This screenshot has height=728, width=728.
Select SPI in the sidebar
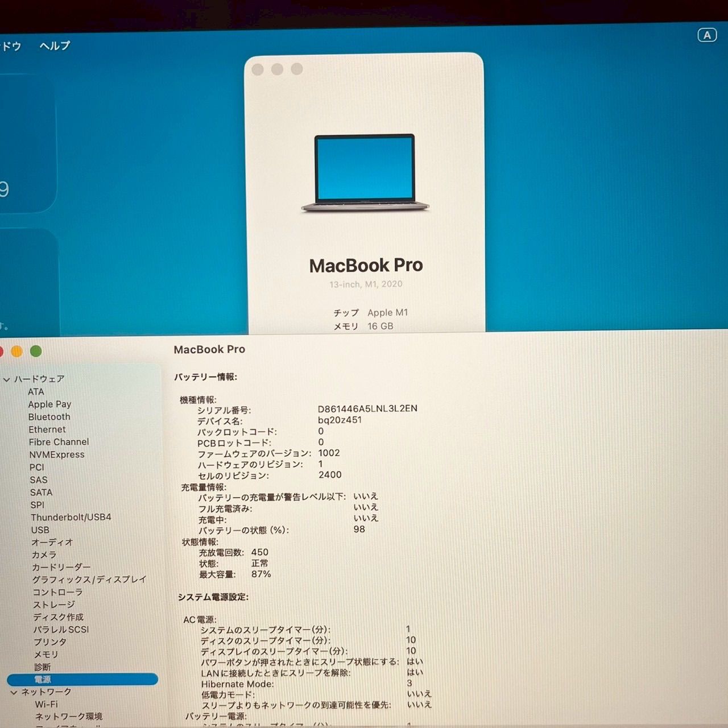[x=37, y=504]
